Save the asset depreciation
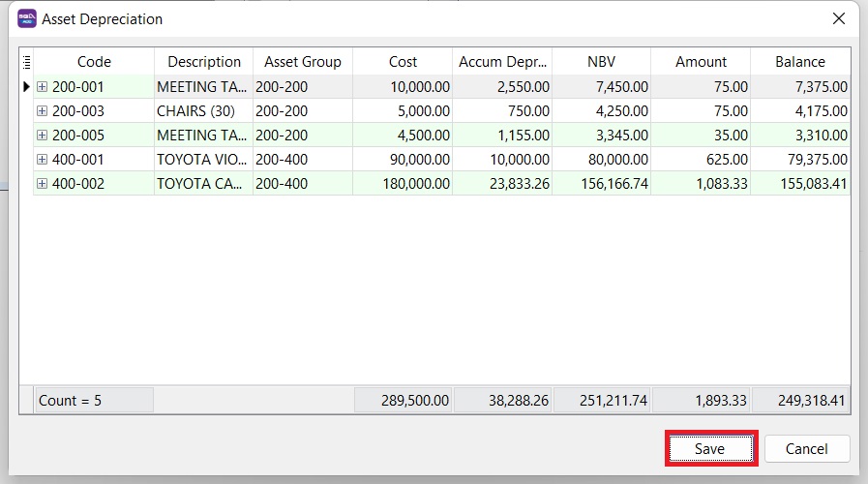 point(711,448)
